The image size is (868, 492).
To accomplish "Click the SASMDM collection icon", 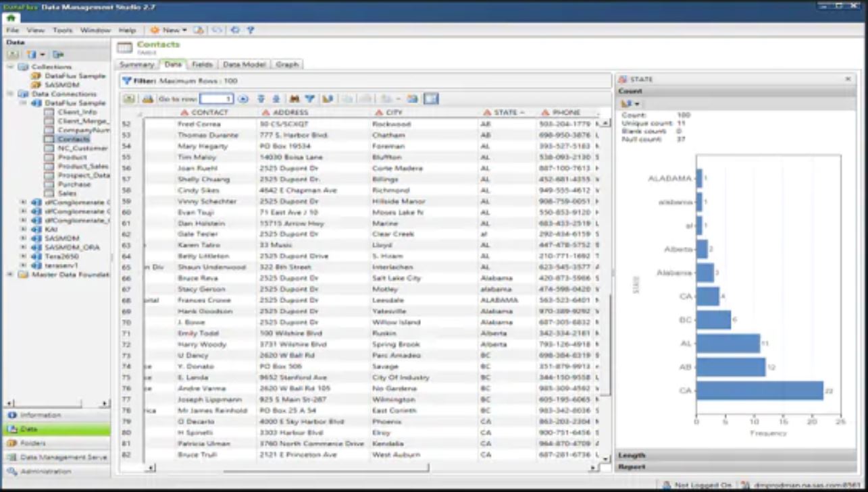I will pos(36,85).
